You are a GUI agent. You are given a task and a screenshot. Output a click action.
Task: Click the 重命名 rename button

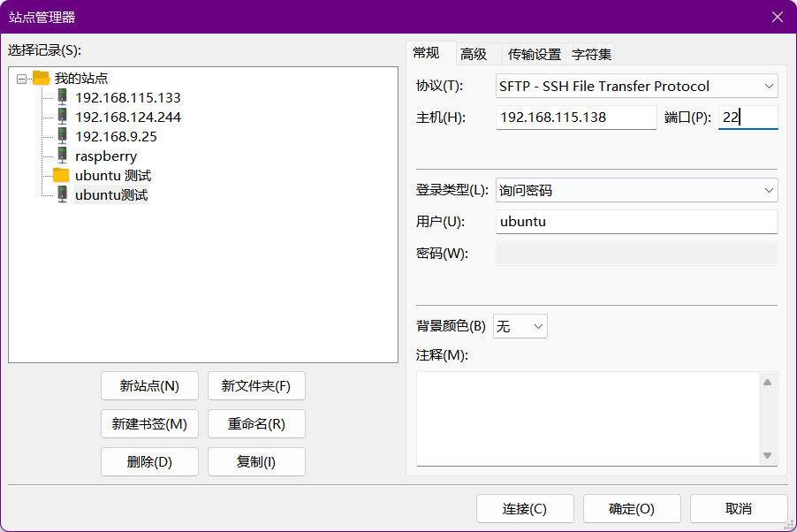click(x=256, y=423)
